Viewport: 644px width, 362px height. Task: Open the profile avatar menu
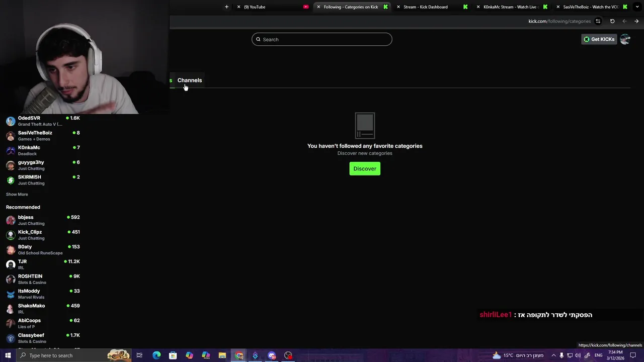click(x=625, y=39)
